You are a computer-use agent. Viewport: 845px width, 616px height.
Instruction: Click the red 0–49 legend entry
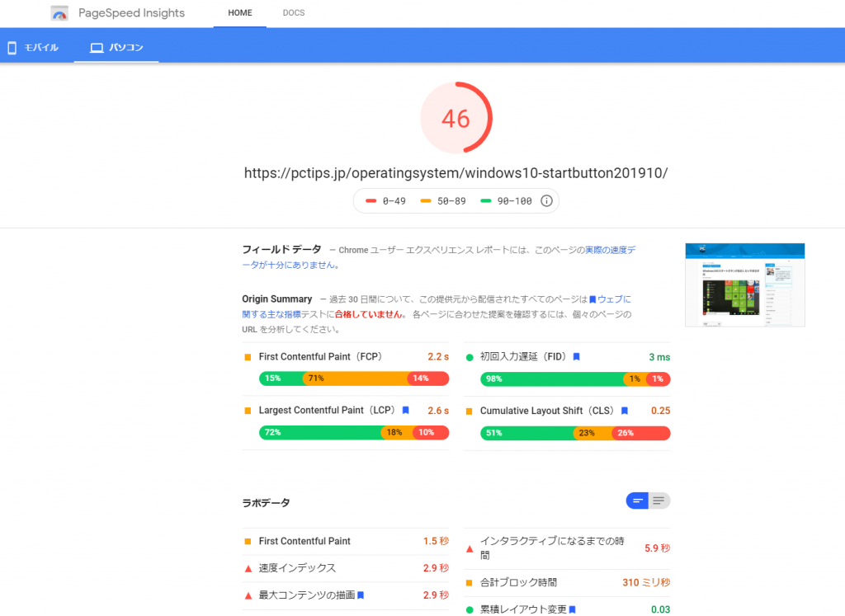[385, 201]
